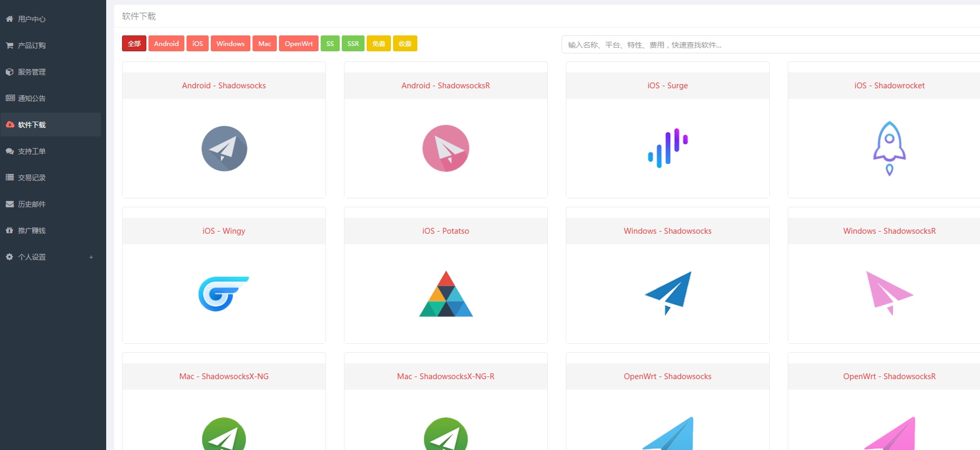Filter software by 全部
Screen dimensions: 980x450
point(134,43)
